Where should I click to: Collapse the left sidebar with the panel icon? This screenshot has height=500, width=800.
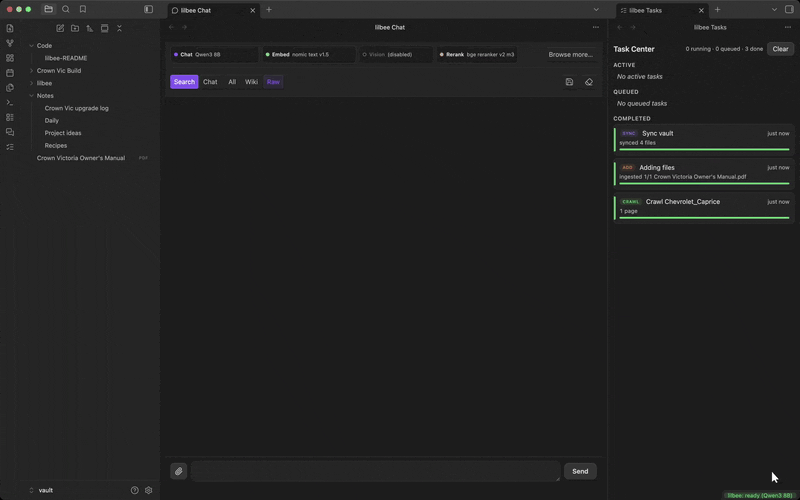[148, 9]
